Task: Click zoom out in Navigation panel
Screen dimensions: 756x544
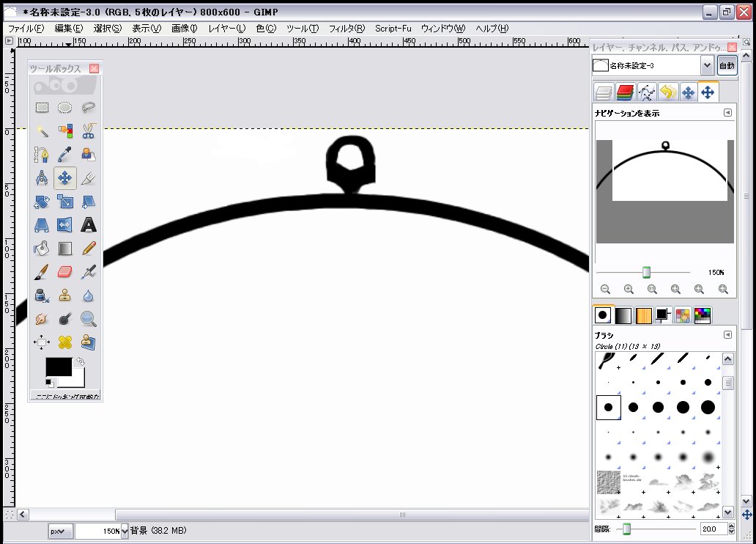Action: pos(606,289)
